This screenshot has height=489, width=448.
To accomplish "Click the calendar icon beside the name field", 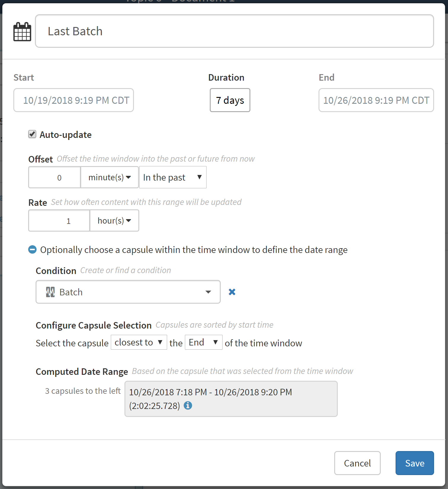I will [x=22, y=32].
